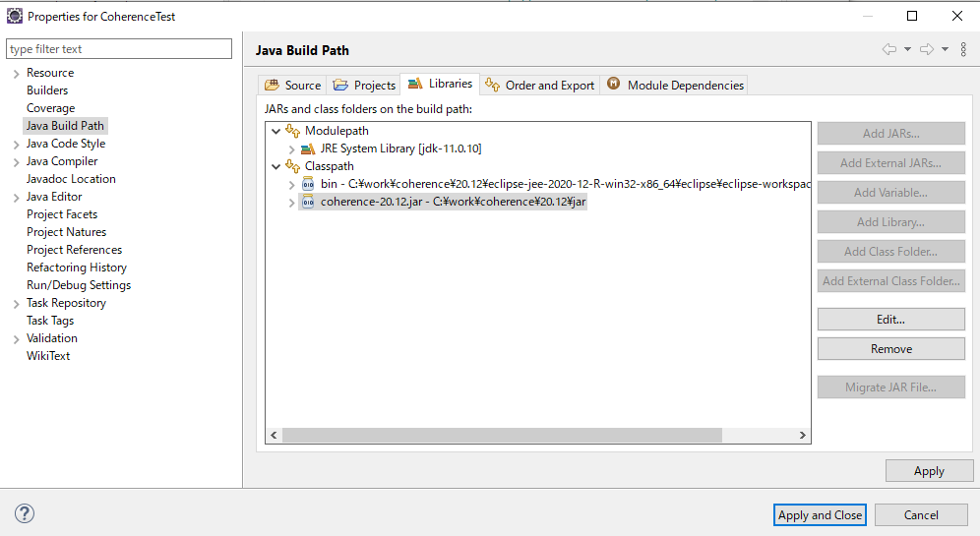Expand Java Editor category
Image resolution: width=980 pixels, height=536 pixels.
pos(17,198)
